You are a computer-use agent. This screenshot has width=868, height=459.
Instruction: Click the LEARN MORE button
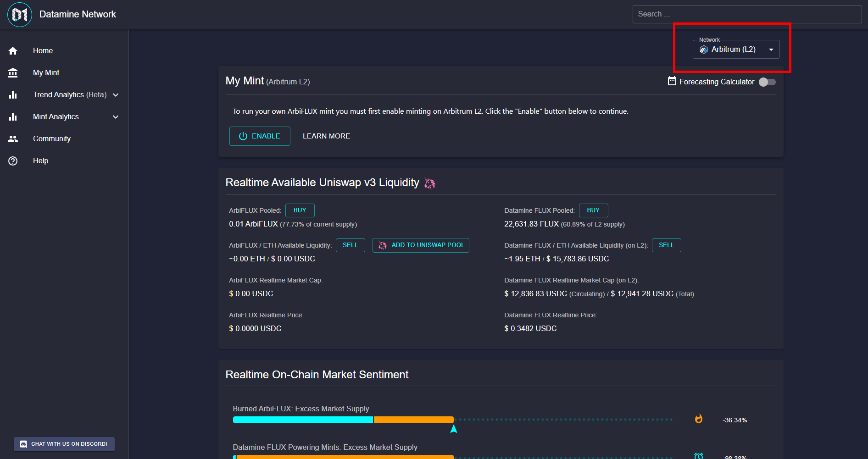[326, 136]
